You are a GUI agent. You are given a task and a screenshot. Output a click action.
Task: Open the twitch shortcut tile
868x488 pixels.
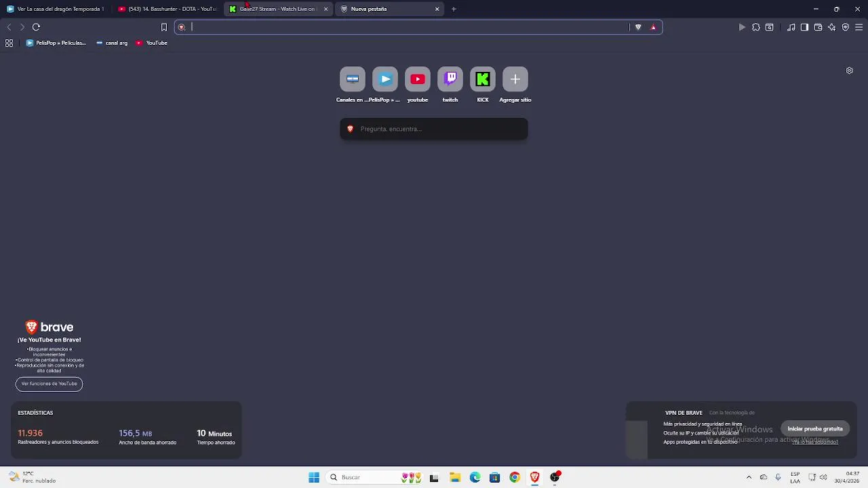point(450,79)
